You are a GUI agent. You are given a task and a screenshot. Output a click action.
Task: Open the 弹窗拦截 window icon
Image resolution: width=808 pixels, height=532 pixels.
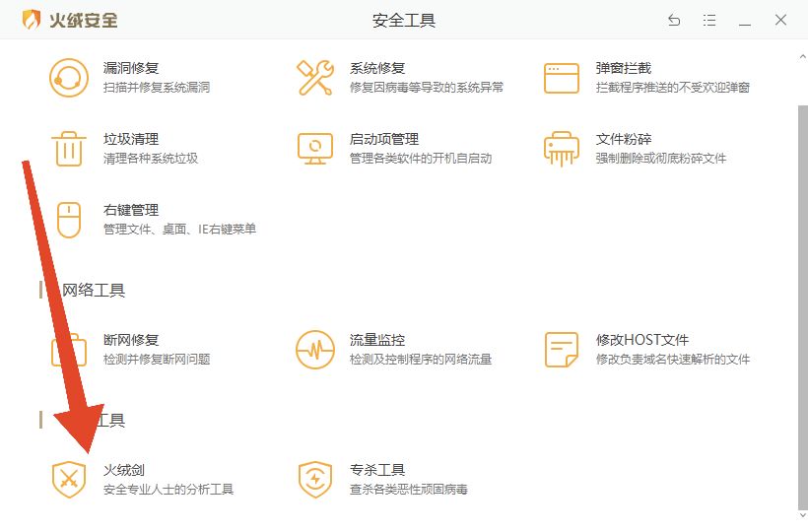click(562, 78)
